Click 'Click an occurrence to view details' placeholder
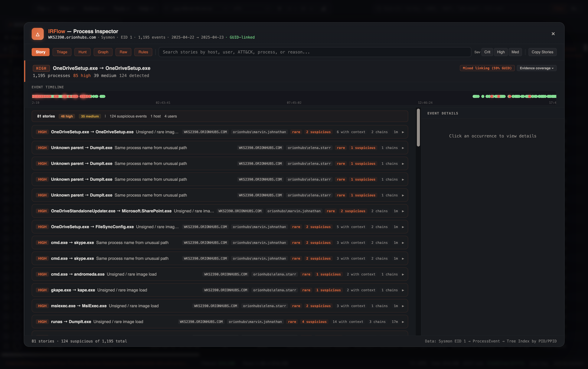 492,136
